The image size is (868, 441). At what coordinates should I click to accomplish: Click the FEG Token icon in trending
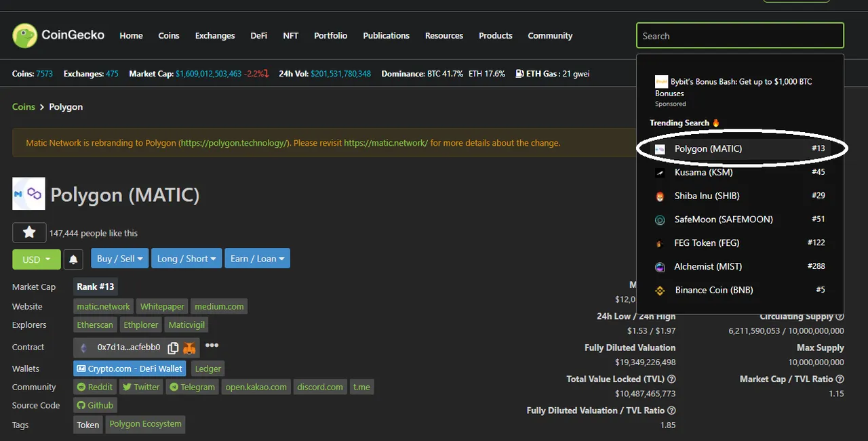[x=660, y=243]
